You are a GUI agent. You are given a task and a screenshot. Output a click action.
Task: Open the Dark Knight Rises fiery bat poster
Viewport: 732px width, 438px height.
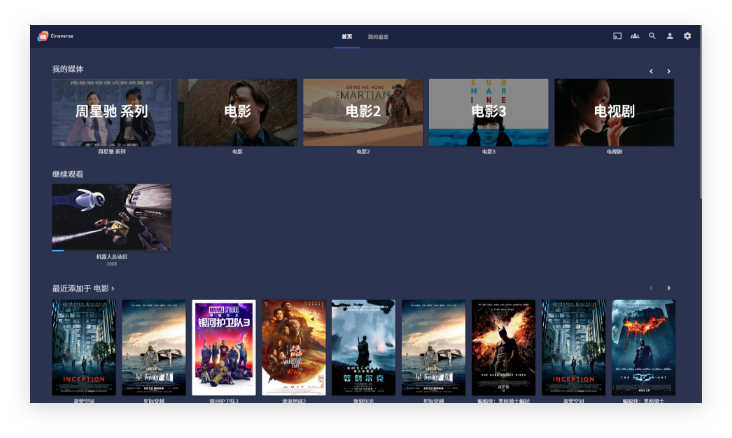(504, 347)
